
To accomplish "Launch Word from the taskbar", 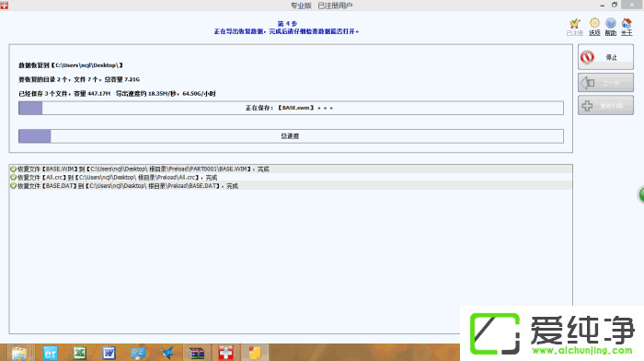I will 109,353.
